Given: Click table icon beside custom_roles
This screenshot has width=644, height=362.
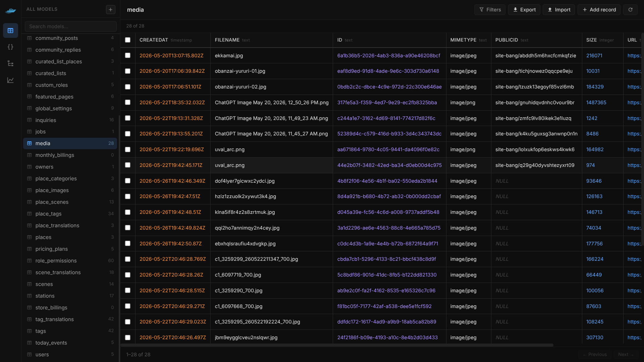Looking at the screenshot, I should (30, 85).
